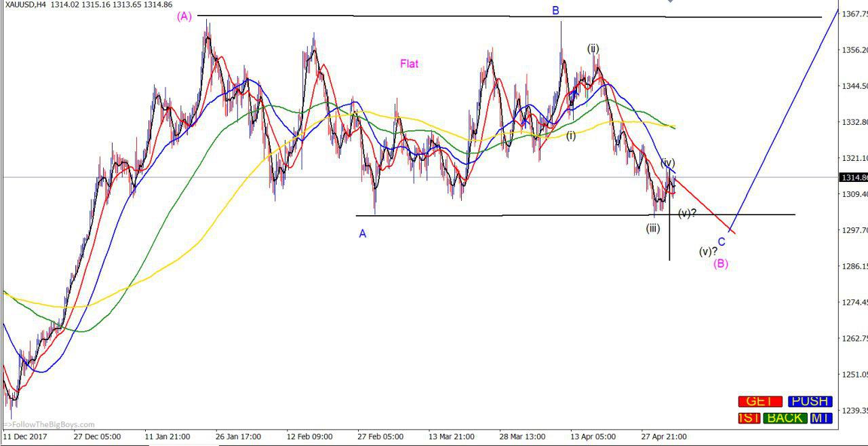The image size is (868, 446).
Task: Select the blue C wave label
Action: (722, 242)
